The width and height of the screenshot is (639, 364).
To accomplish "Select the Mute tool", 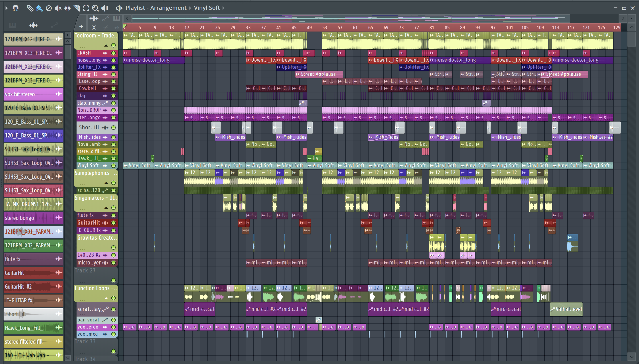I will click(x=58, y=8).
